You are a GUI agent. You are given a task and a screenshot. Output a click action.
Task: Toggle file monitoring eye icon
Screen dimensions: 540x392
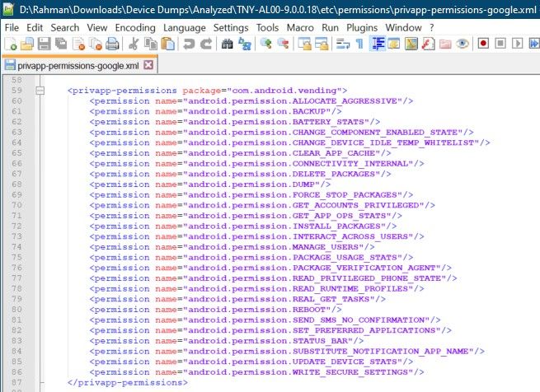[x=463, y=44]
